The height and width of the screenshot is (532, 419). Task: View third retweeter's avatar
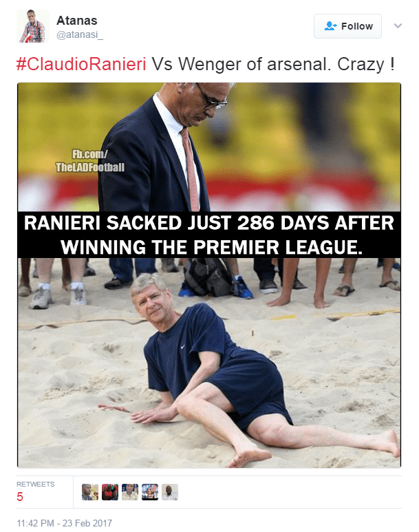pyautogui.click(x=130, y=492)
